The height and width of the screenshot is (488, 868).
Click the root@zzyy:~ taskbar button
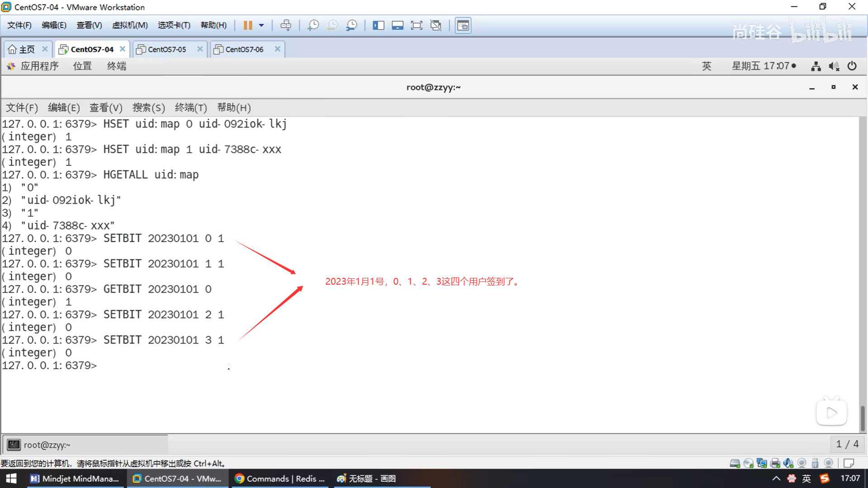(x=47, y=445)
